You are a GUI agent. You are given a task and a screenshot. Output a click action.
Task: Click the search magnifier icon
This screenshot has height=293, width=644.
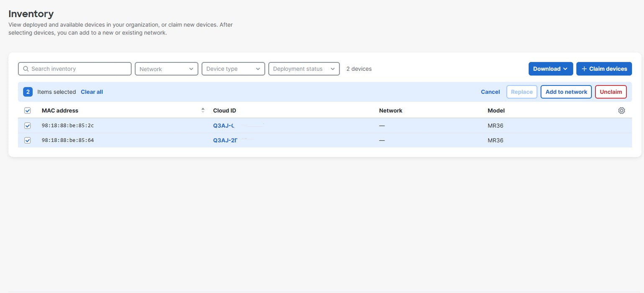(x=26, y=69)
